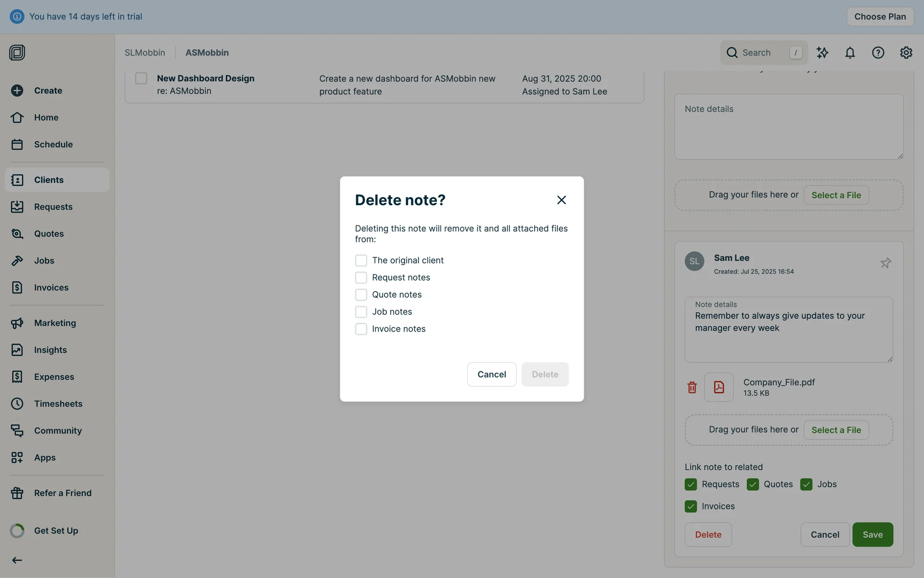
Task: Open the settings gear icon
Action: tap(906, 53)
